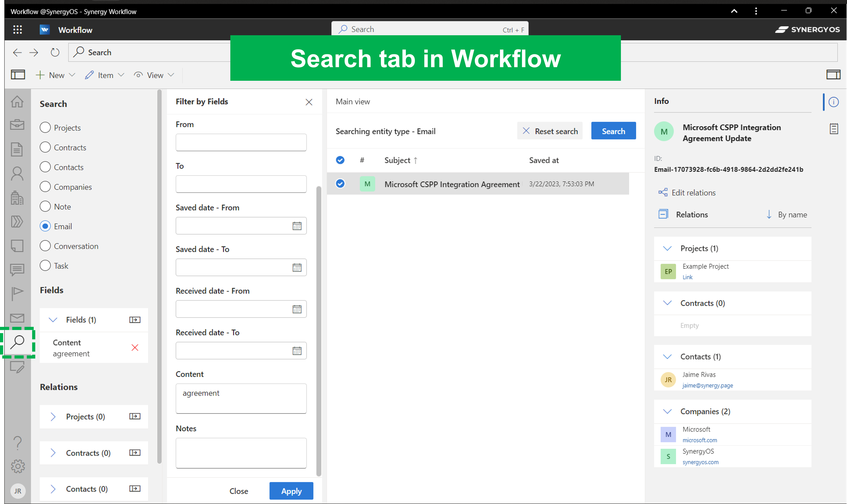Viewport: 847px width, 504px height.
Task: Open microsoft.com link
Action: tap(699, 440)
